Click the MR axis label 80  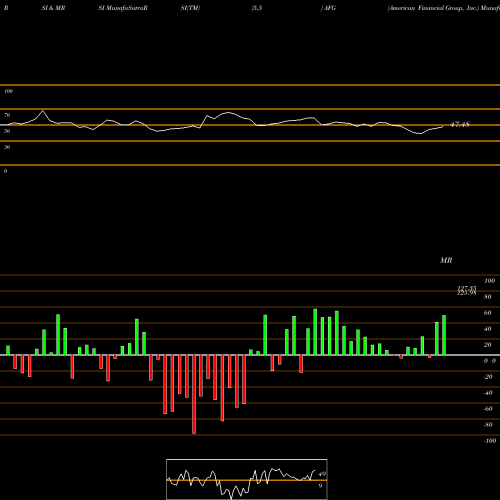click(x=488, y=297)
